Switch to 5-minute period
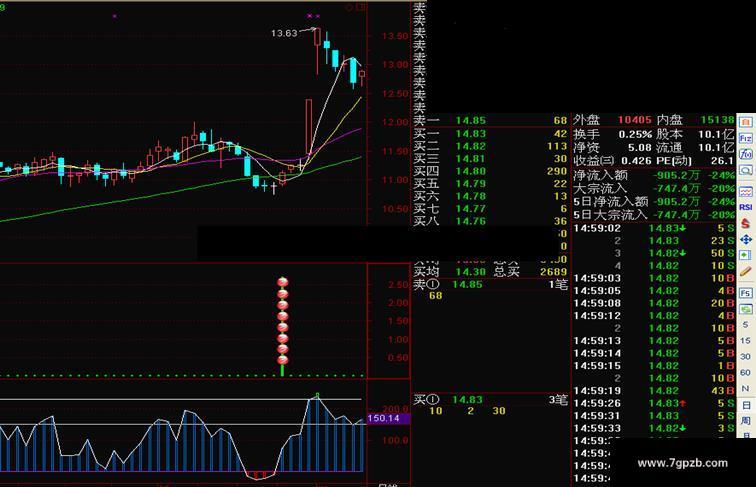756x487 pixels. (745, 325)
